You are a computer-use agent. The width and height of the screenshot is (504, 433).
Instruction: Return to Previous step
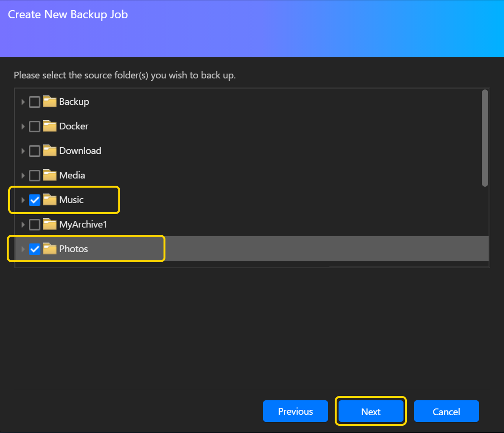point(295,411)
